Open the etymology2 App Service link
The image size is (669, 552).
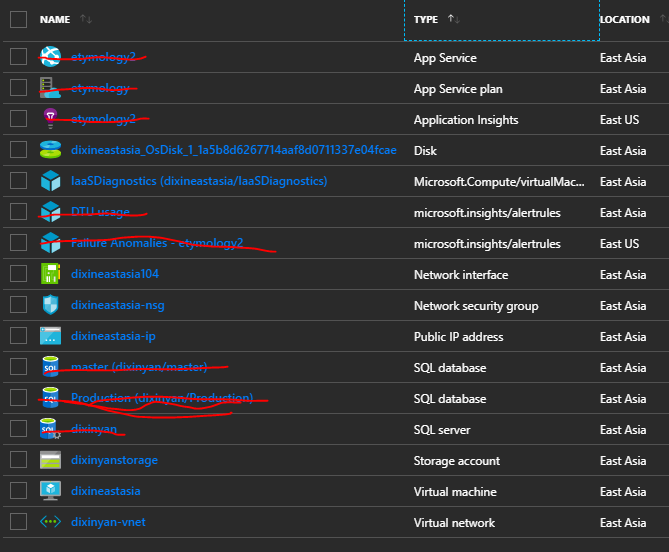[x=103, y=57]
